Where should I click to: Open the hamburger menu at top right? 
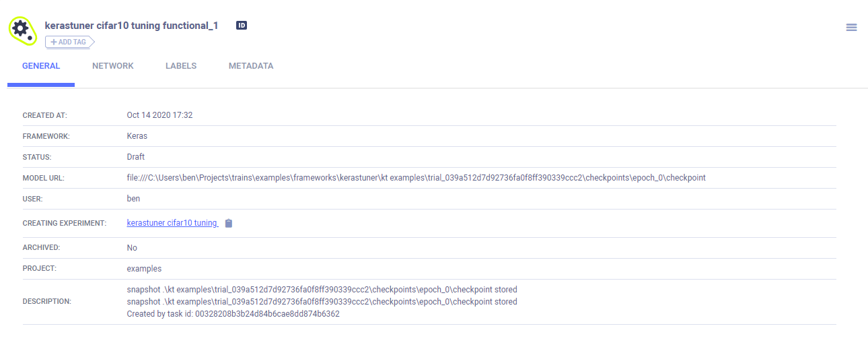click(851, 28)
